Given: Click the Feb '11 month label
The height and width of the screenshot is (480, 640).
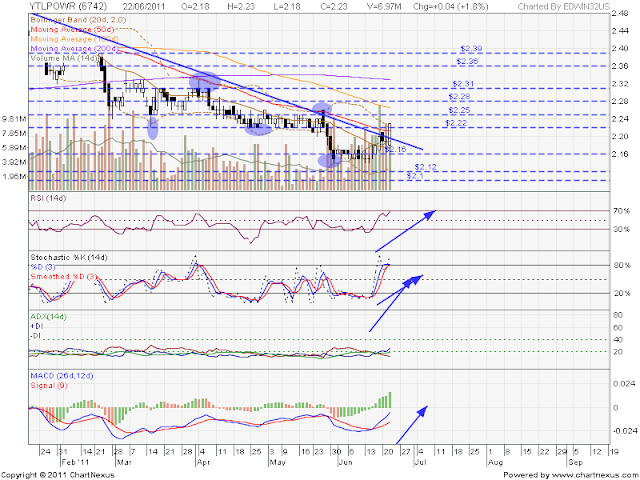Looking at the screenshot, I should [74, 462].
